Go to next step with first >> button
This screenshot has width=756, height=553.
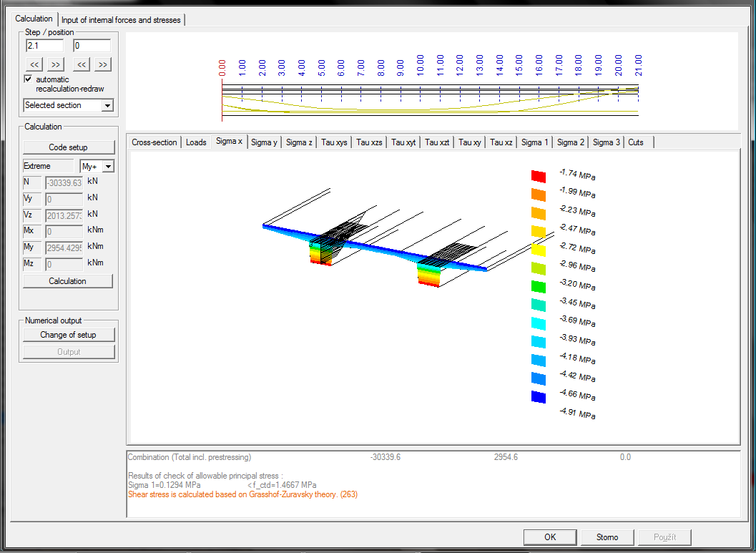point(56,64)
